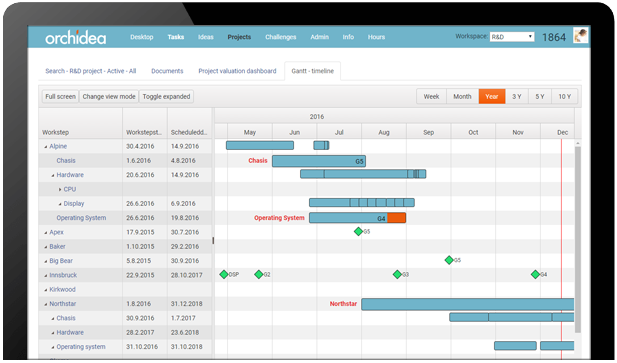Click the orange segment of Operating System bar

point(396,218)
